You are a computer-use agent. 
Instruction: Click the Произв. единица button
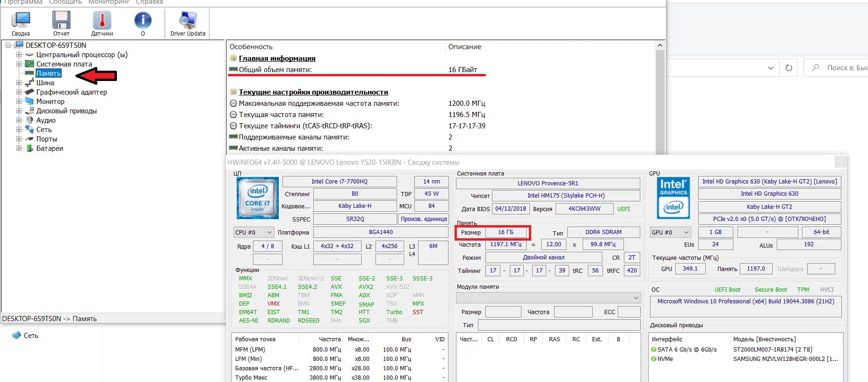pyautogui.click(x=424, y=219)
